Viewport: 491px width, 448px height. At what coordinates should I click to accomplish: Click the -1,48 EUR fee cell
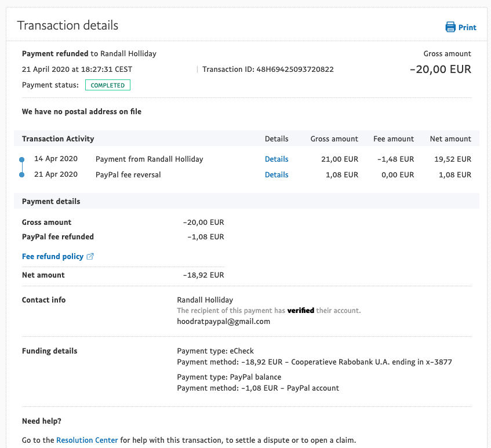pos(395,159)
